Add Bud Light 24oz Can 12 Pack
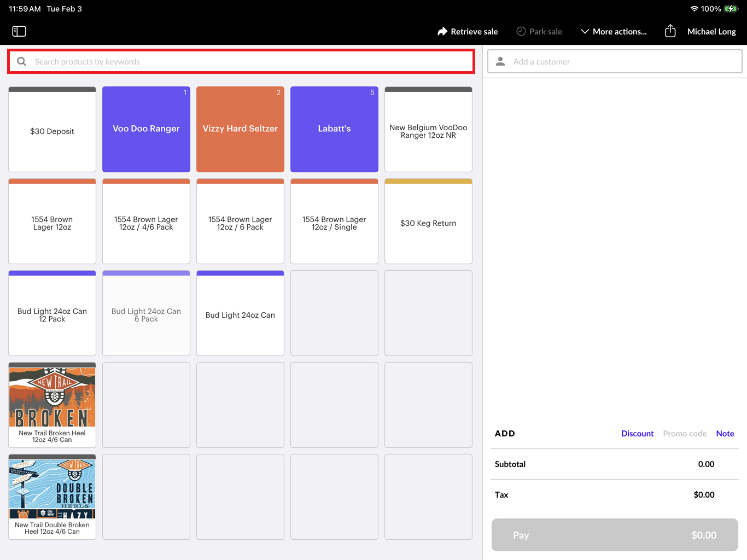 pyautogui.click(x=52, y=313)
